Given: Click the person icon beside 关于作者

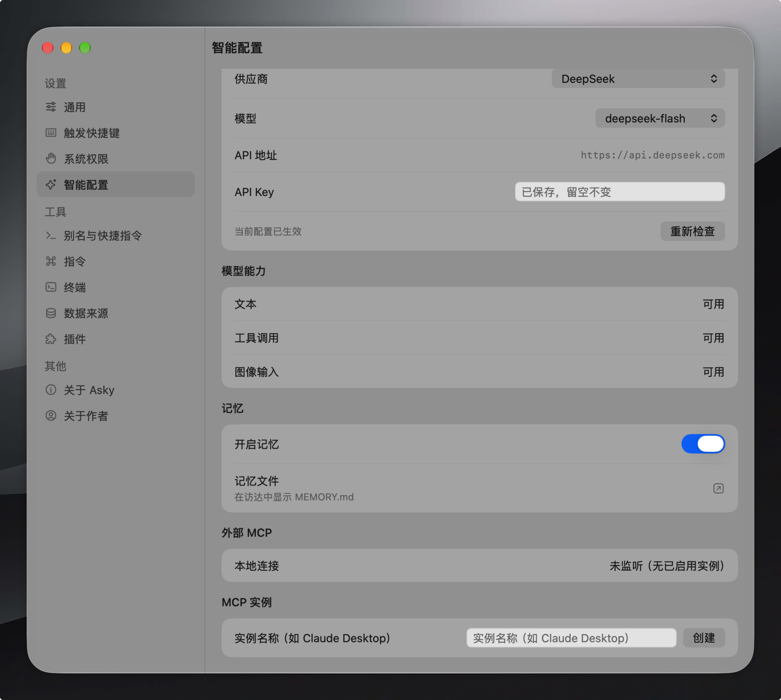Looking at the screenshot, I should (x=51, y=415).
